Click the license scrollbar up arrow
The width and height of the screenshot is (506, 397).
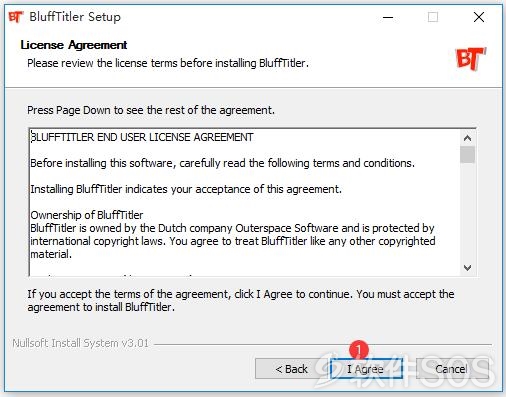coord(467,138)
